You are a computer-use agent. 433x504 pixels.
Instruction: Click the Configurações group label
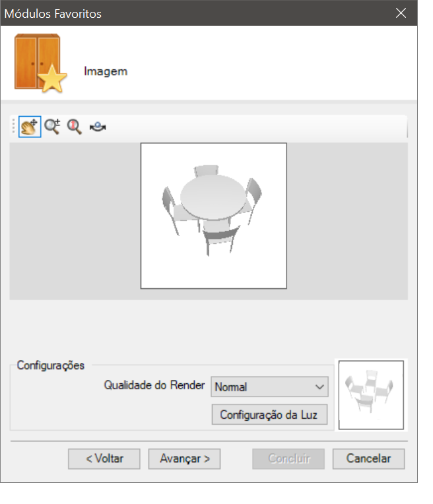pyautogui.click(x=51, y=365)
